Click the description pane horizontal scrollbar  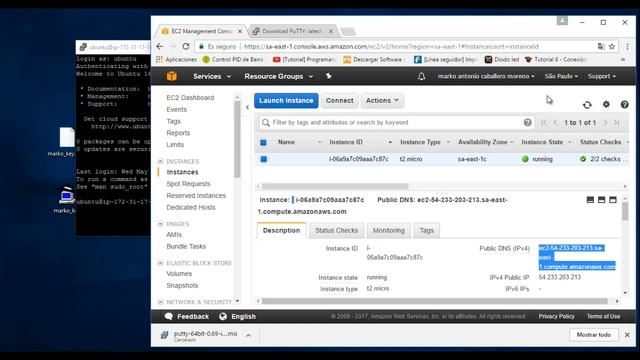434,302
